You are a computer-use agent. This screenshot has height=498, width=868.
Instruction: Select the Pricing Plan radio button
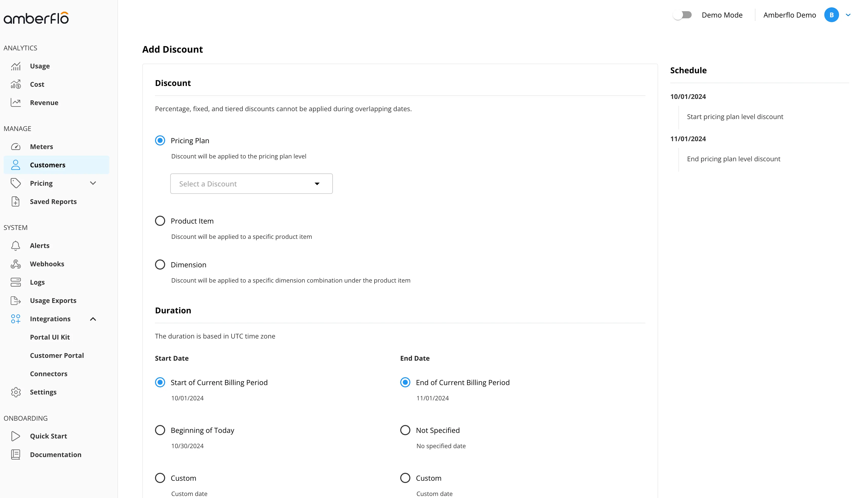pos(160,141)
